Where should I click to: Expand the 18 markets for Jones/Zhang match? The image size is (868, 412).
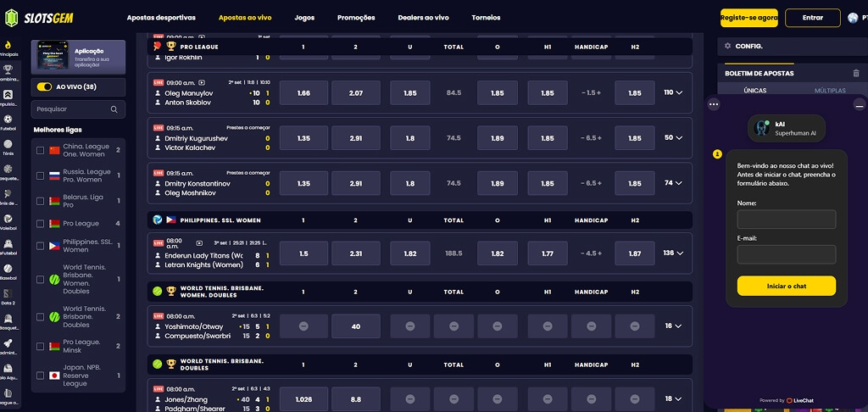(x=673, y=398)
